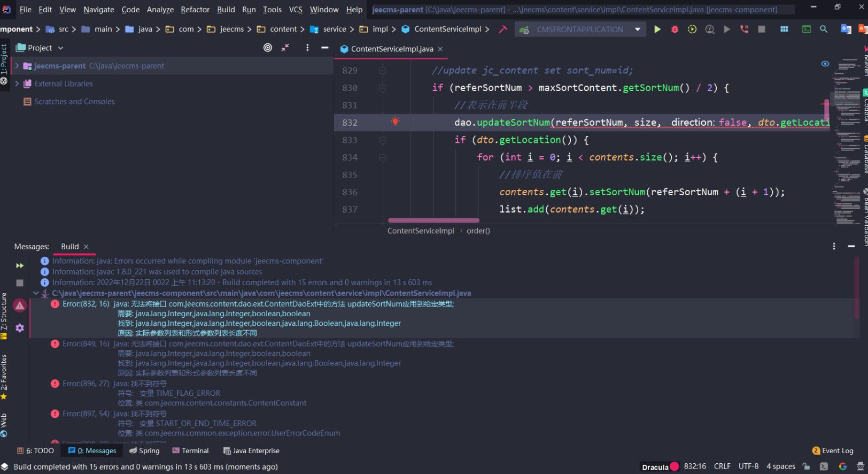Expand the External Libraries tree node
The width and height of the screenshot is (868, 474).
tap(17, 83)
